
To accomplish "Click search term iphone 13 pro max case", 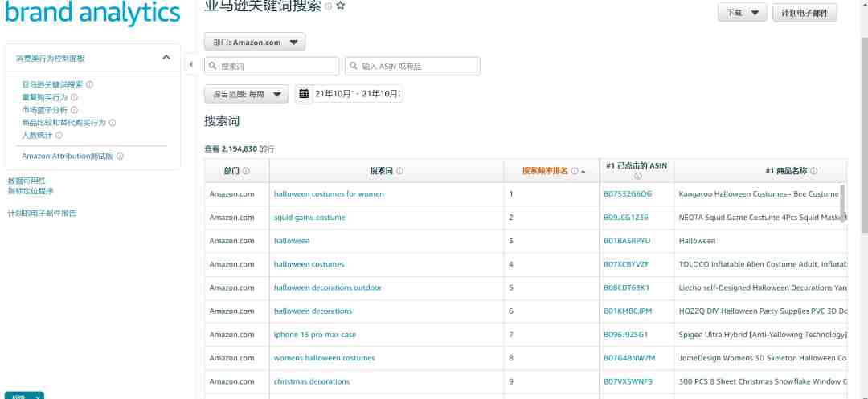I will click(x=315, y=334).
